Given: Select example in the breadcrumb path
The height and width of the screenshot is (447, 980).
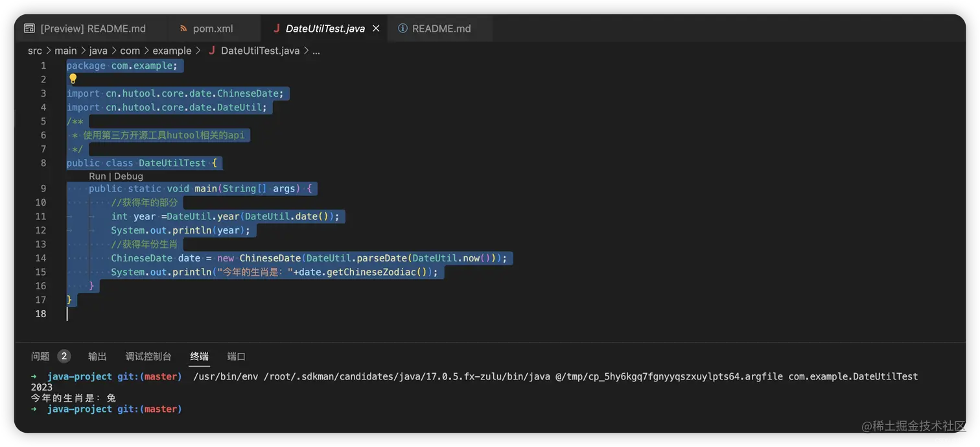Looking at the screenshot, I should [172, 51].
